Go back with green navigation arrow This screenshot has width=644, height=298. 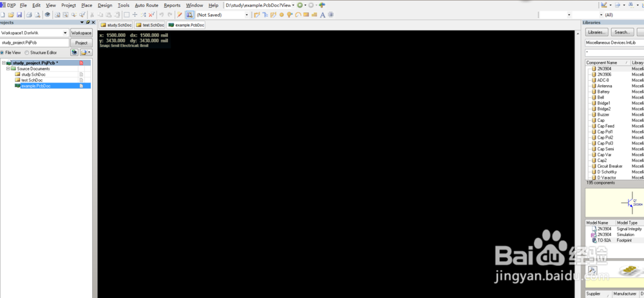point(300,5)
